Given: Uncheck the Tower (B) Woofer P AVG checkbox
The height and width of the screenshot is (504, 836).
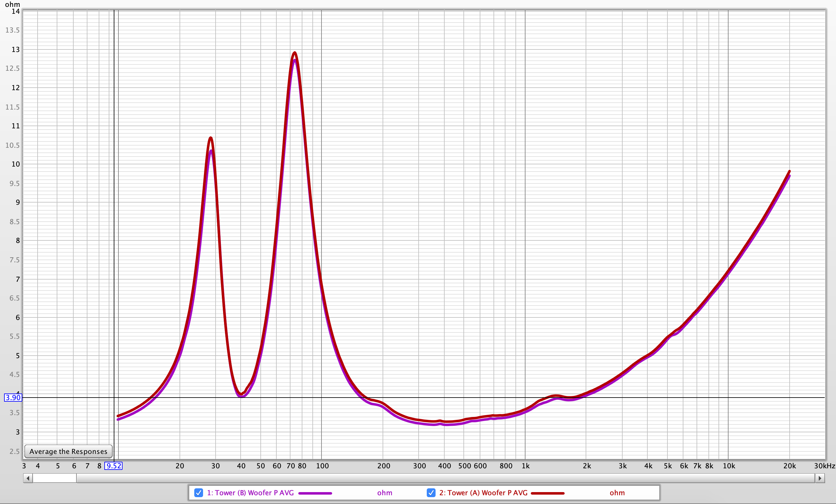Looking at the screenshot, I should coord(198,492).
